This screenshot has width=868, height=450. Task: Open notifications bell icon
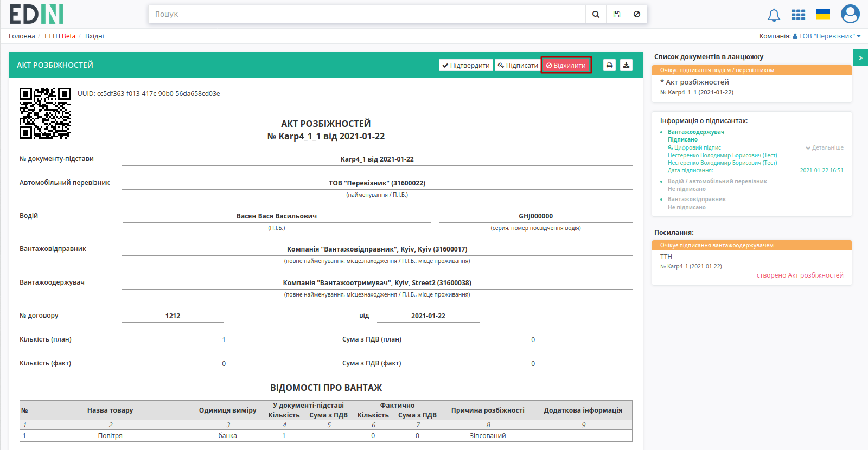click(774, 15)
